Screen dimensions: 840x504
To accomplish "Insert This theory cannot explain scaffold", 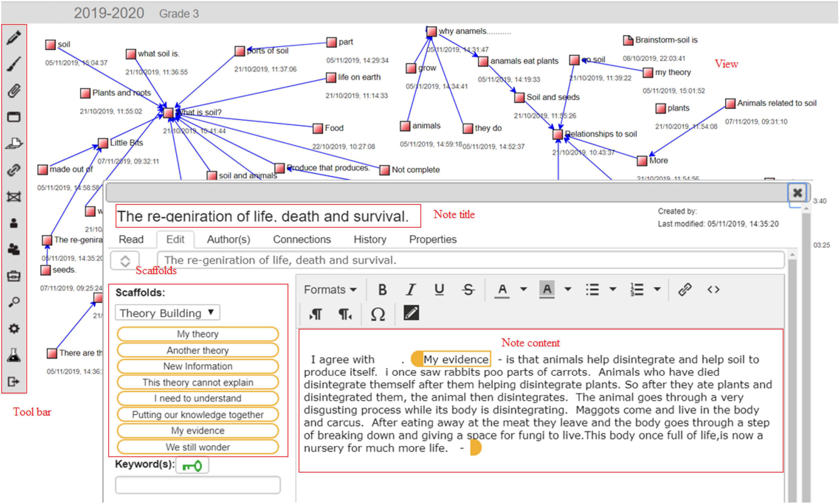I will [x=198, y=382].
